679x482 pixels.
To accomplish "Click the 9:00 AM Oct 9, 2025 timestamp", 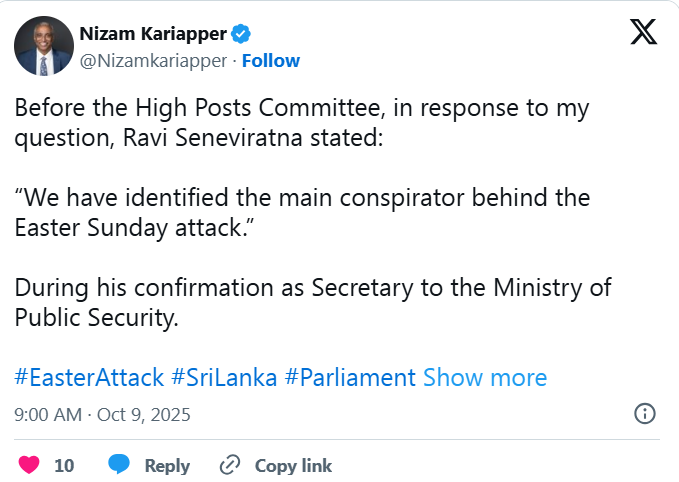I will click(x=102, y=413).
